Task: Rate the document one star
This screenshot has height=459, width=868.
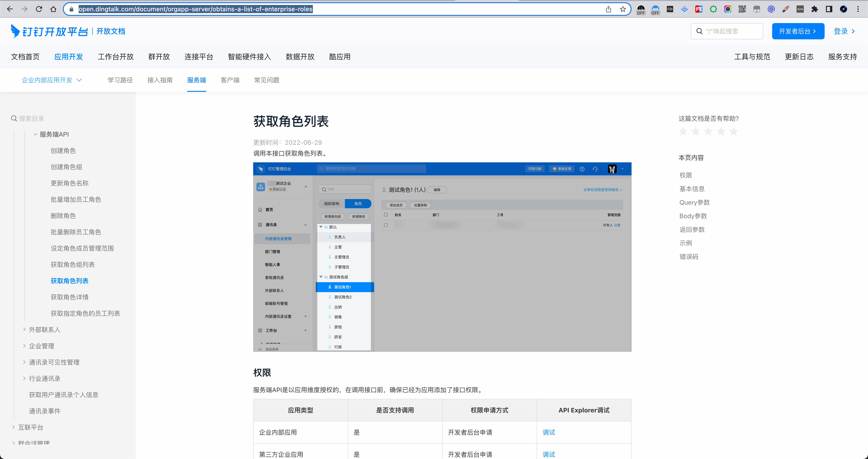Action: pos(683,131)
